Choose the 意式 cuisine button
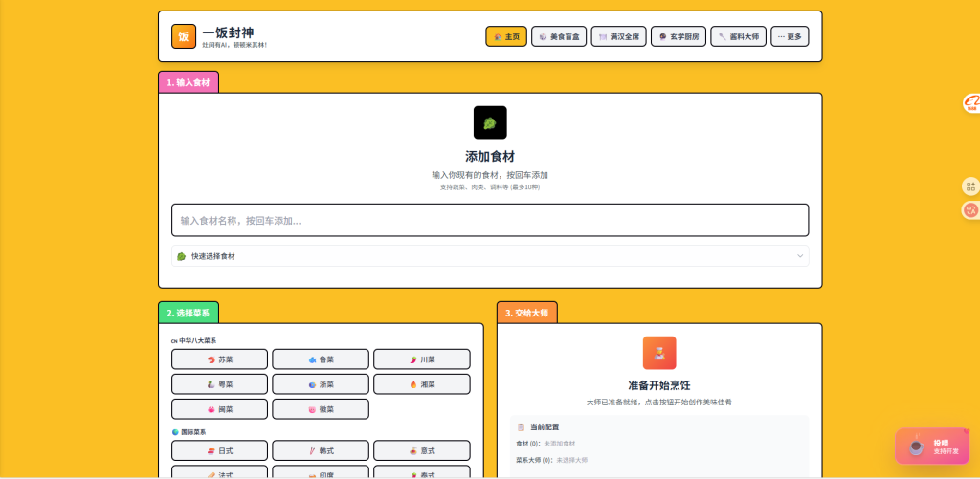The image size is (980, 479). [x=422, y=451]
